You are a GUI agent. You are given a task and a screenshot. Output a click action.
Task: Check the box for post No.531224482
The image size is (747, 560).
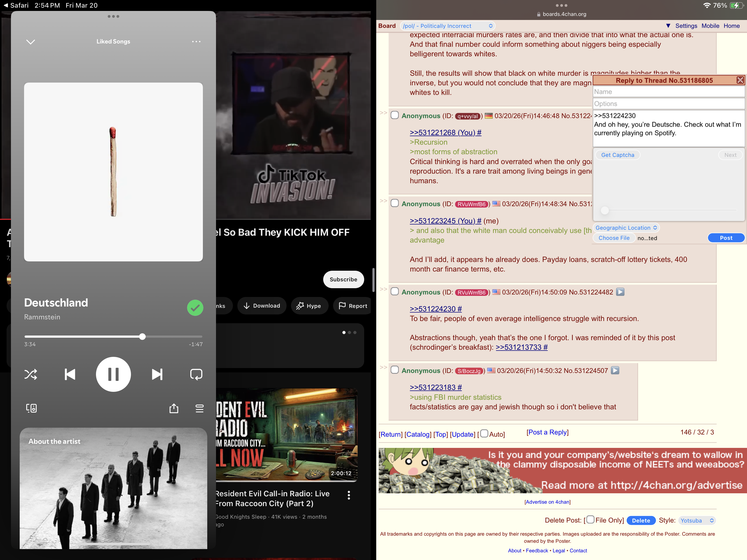[x=395, y=291]
